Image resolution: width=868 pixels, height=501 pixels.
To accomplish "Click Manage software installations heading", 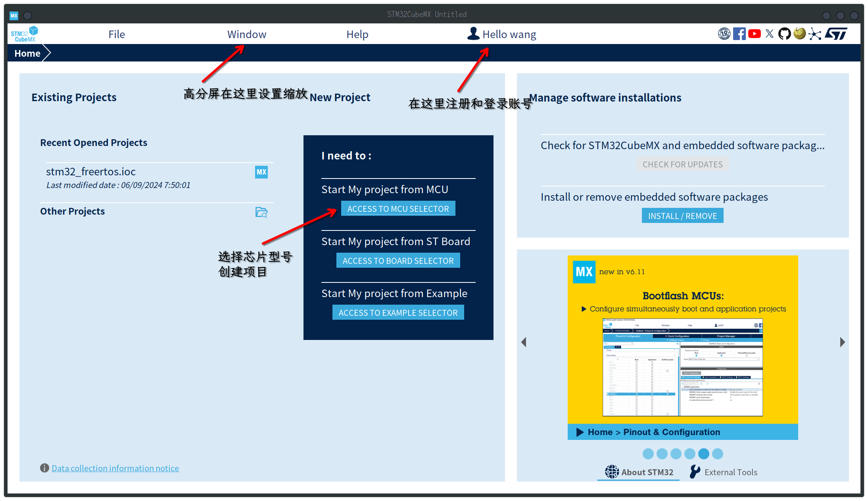I will pyautogui.click(x=605, y=98).
